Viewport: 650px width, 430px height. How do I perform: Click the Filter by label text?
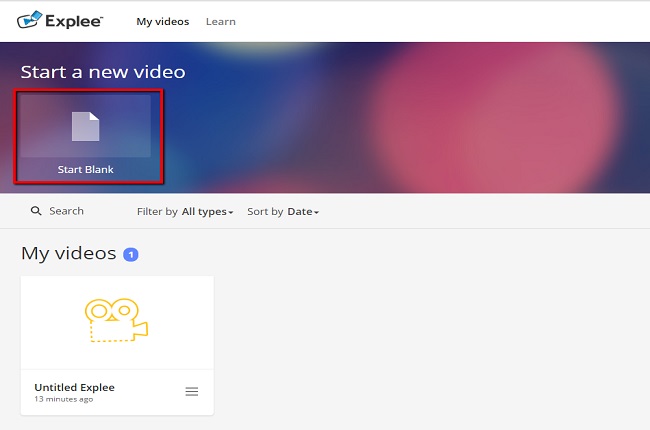pos(157,212)
